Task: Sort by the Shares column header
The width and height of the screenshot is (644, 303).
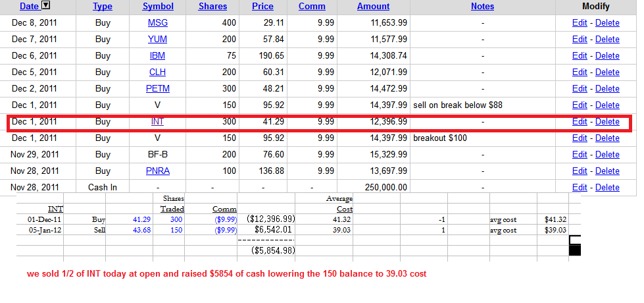Action: 212,7
